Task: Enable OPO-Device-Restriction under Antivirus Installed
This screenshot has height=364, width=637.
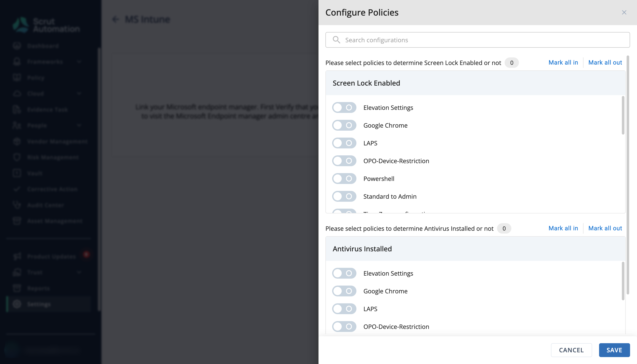Action: coord(344,327)
